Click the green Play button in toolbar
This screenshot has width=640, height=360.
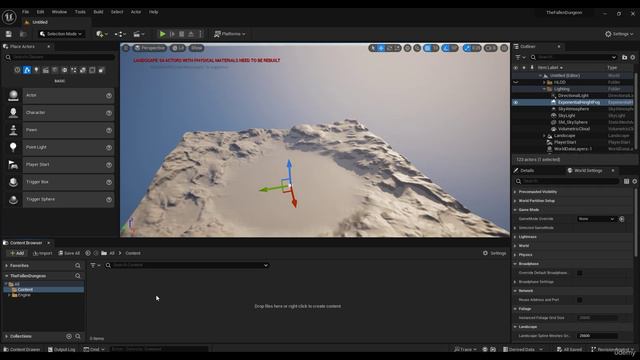pyautogui.click(x=162, y=34)
